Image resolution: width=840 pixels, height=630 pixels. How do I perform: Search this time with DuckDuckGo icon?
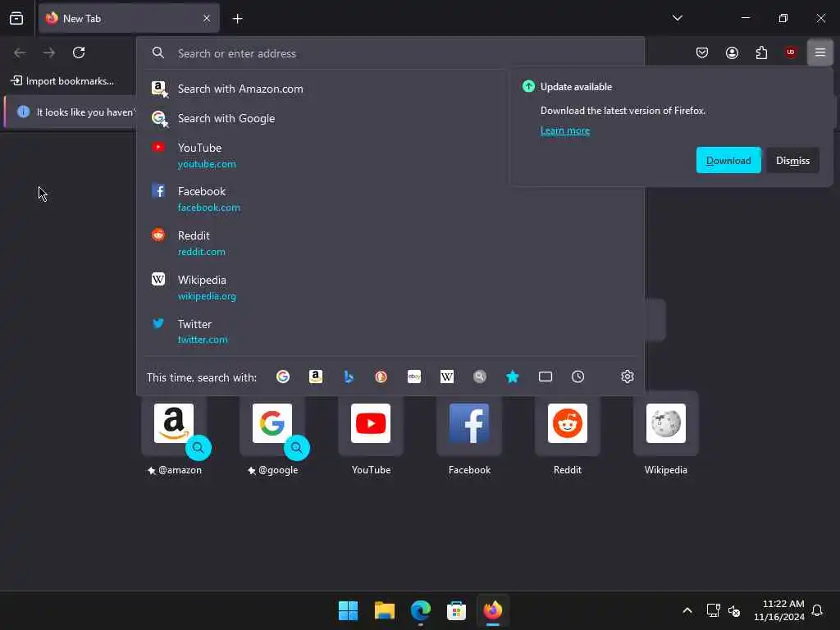[381, 377]
